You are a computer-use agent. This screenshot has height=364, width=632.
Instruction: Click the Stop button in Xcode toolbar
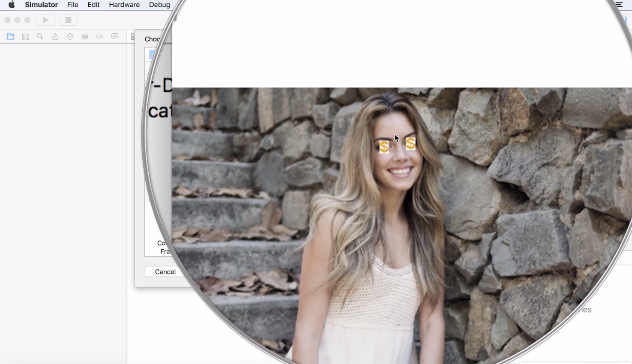(x=68, y=20)
